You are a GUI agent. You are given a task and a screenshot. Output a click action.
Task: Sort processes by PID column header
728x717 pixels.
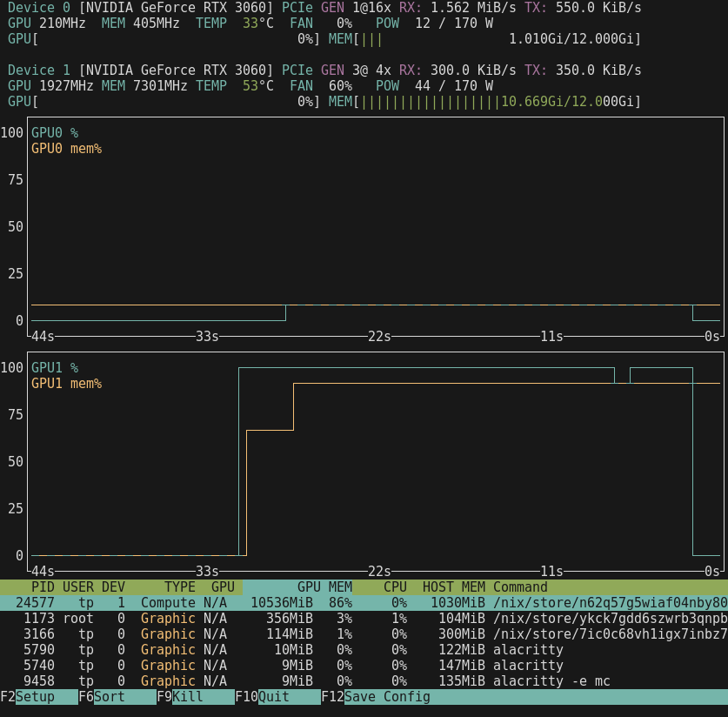(x=42, y=587)
